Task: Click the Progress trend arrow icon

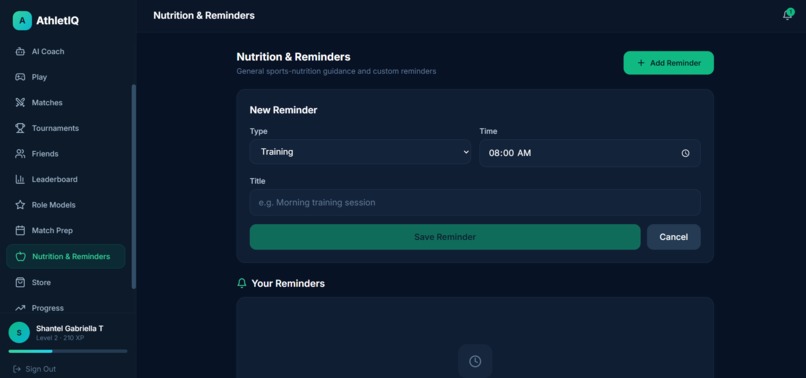Action: coord(20,308)
